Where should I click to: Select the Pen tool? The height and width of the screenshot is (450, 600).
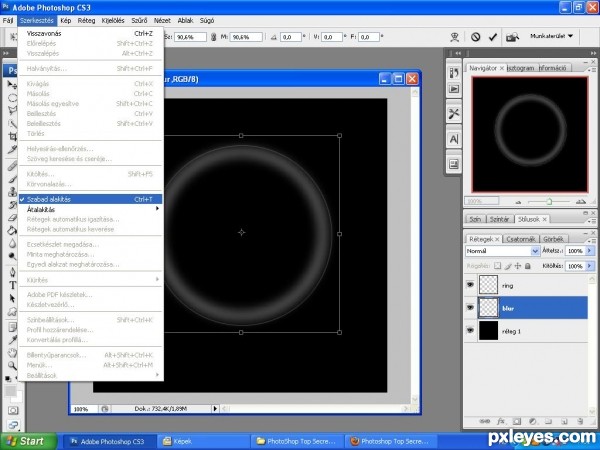pyautogui.click(x=12, y=272)
